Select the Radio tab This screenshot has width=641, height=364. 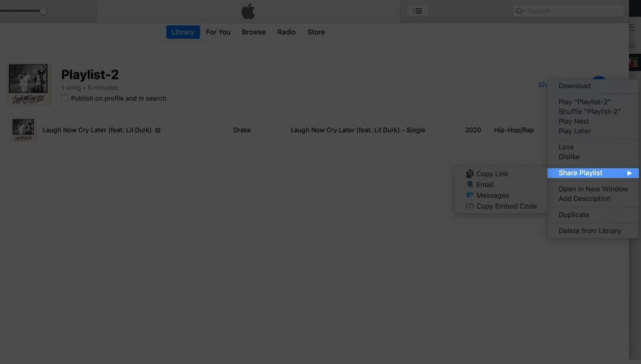(x=287, y=32)
